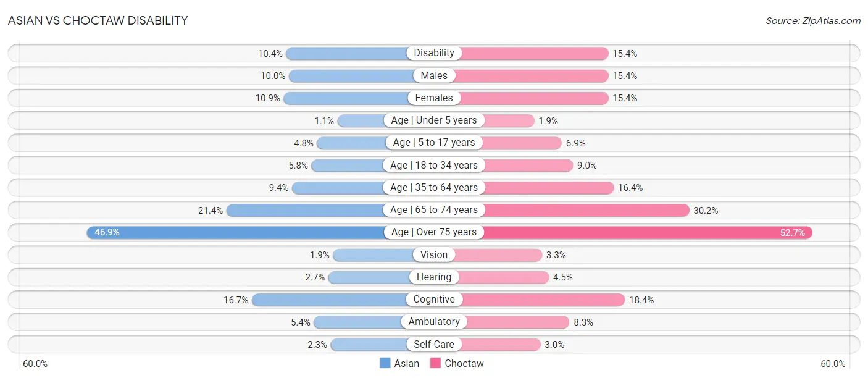Select the Vision category label
The image size is (868, 378).
coord(434,254)
